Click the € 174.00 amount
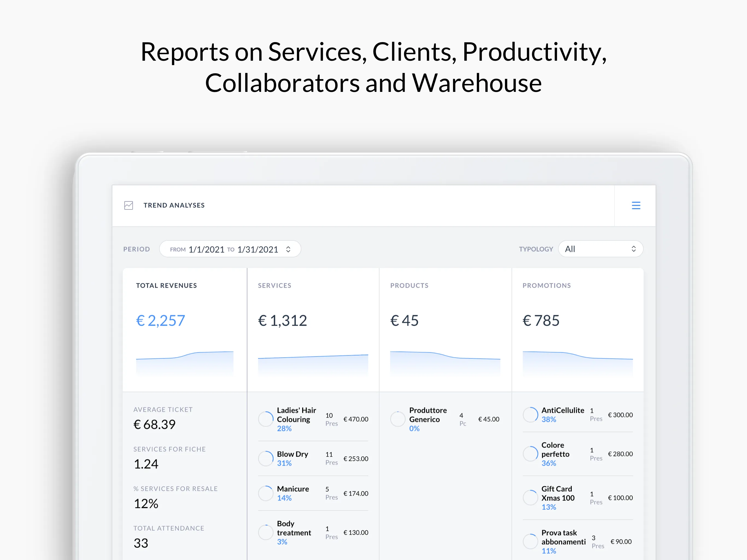The height and width of the screenshot is (560, 747). tap(356, 494)
